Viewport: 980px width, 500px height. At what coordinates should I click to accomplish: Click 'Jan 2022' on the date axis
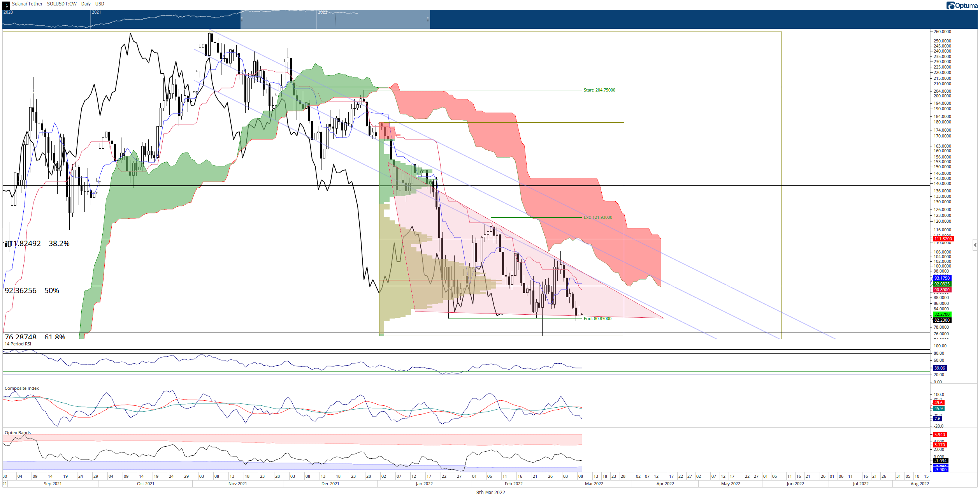tap(424, 484)
